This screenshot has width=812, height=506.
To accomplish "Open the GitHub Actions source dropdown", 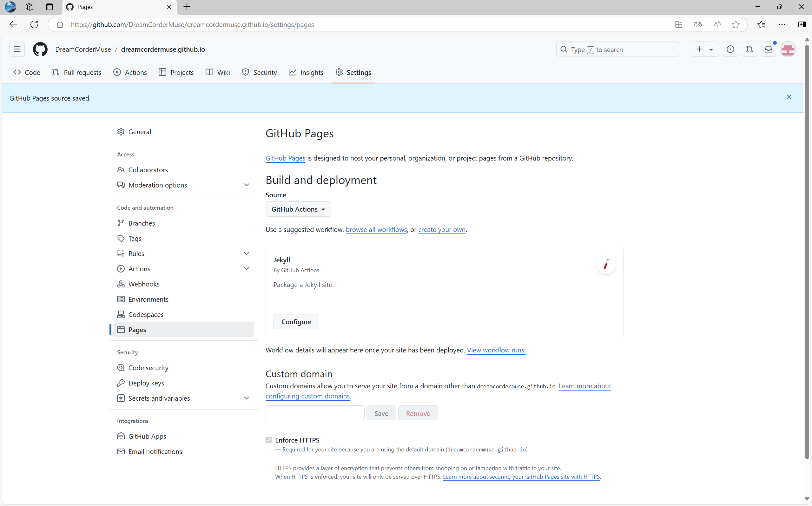I will click(298, 209).
